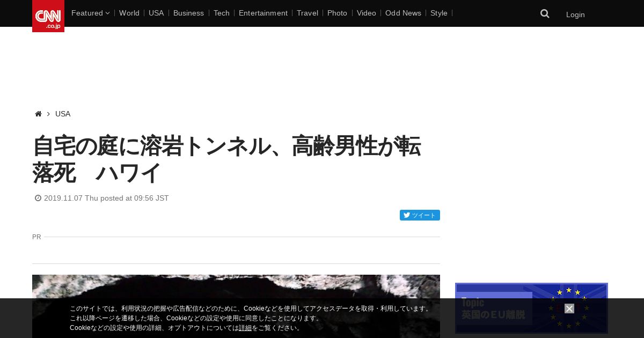This screenshot has height=338, width=644.
Task: Click the Login link
Action: [575, 14]
